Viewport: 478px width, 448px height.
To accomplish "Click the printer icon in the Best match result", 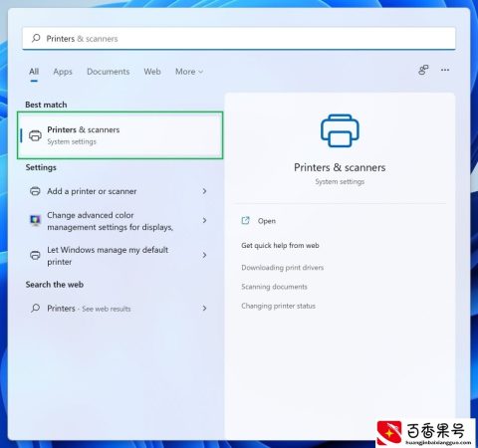I will [35, 135].
